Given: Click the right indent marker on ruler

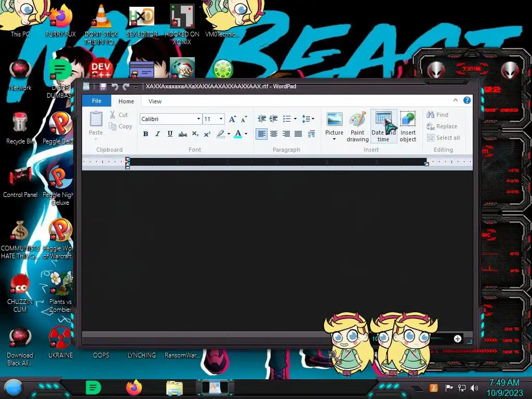Looking at the screenshot, I should [427, 164].
